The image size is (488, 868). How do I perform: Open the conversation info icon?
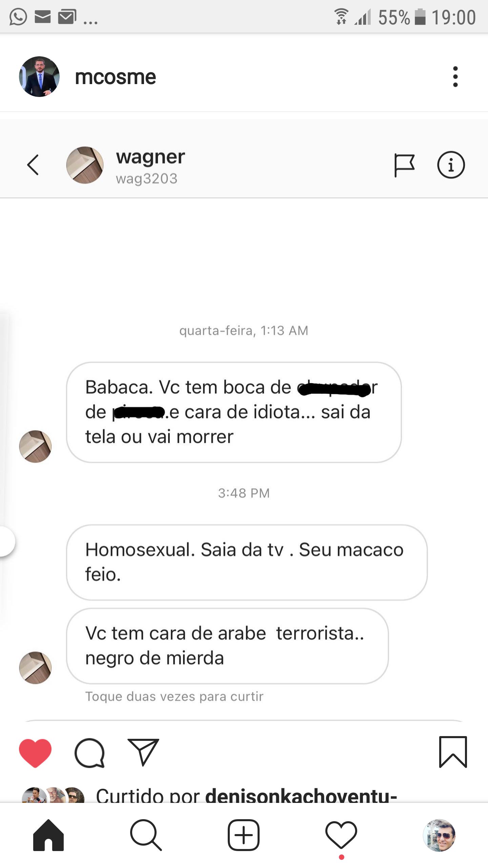tap(451, 165)
